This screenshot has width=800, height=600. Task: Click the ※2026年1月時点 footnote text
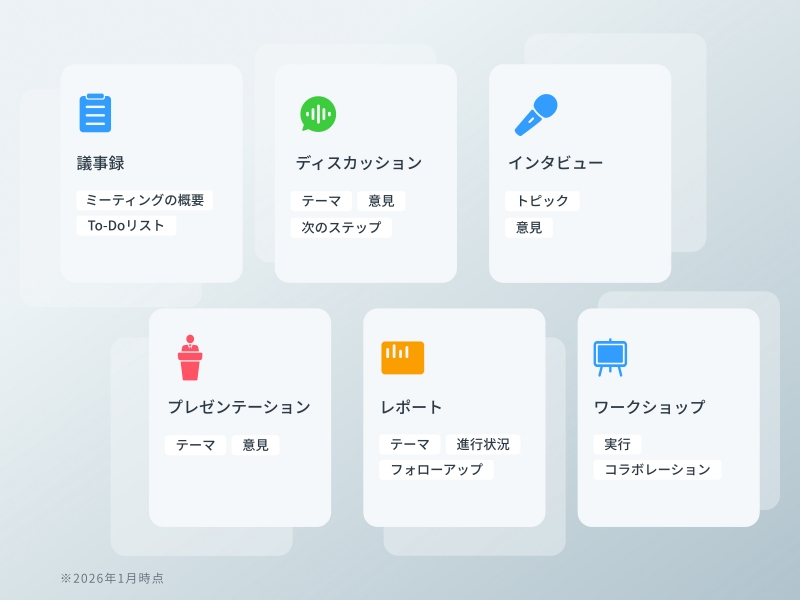click(112, 578)
